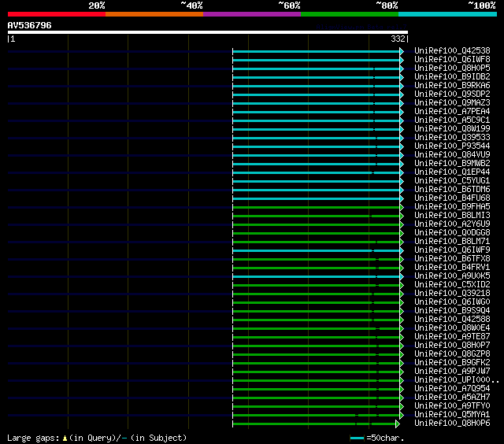
Task: Click the UniRef100_Q0DGG8 label
Action: (x=452, y=232)
